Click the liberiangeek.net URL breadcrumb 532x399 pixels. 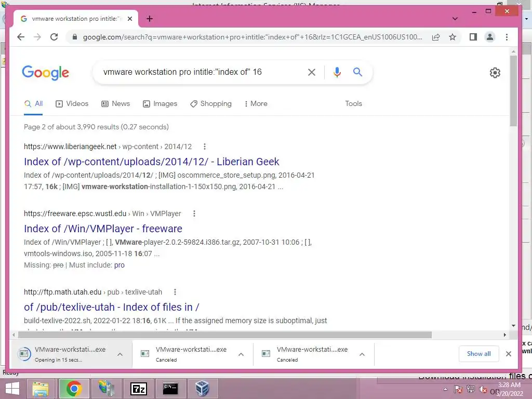coord(108,147)
